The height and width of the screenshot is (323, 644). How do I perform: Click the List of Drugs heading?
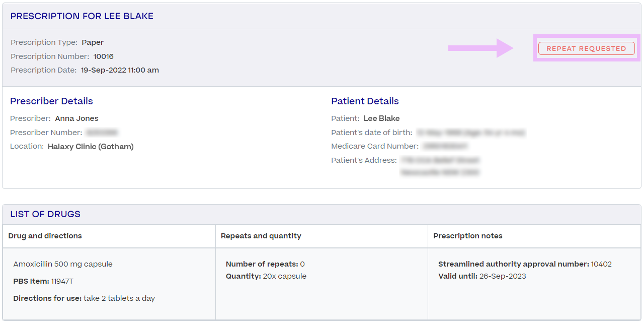(45, 214)
